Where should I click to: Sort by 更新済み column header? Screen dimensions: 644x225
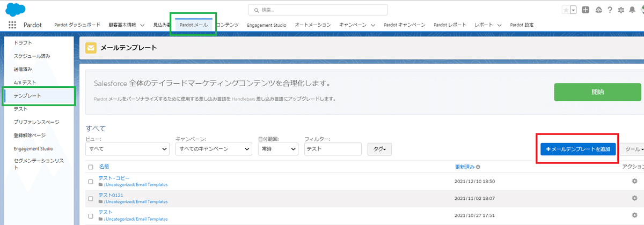[464, 167]
